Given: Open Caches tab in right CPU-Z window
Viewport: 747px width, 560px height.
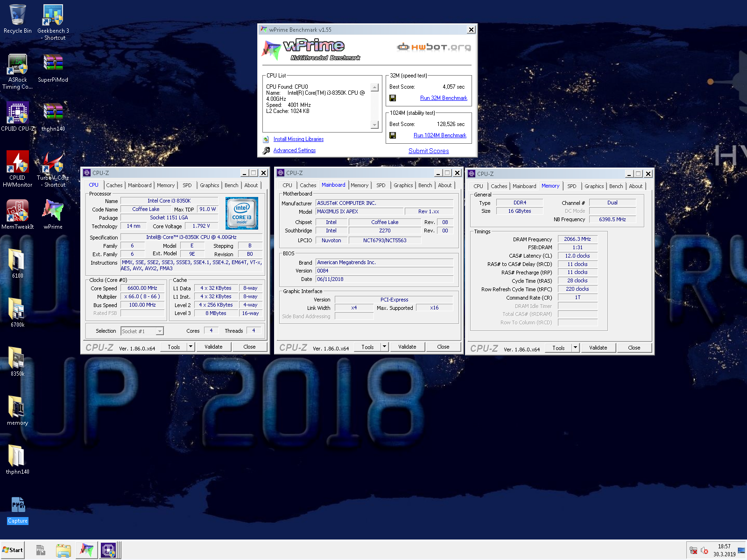Looking at the screenshot, I should tap(499, 186).
